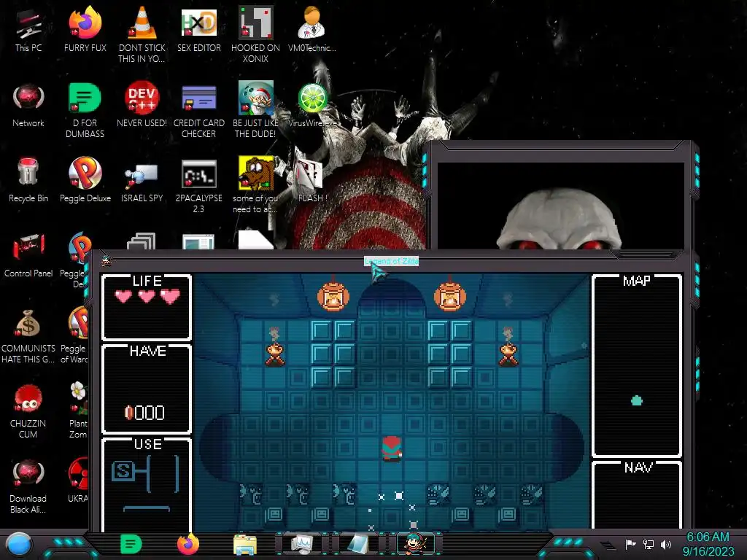Screen dimensions: 747x560
Task: Click the Legend of Zilda window title
Action: 392,261
